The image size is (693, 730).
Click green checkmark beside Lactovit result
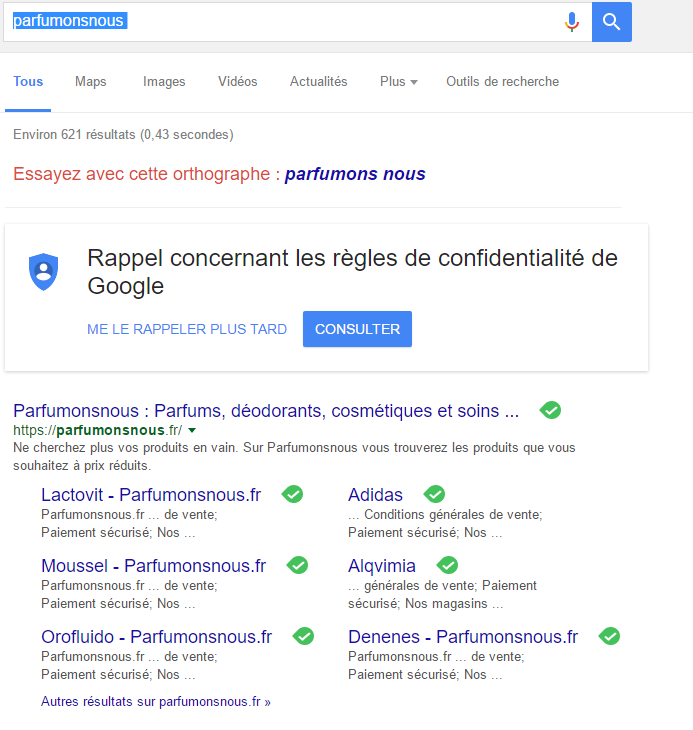click(292, 494)
